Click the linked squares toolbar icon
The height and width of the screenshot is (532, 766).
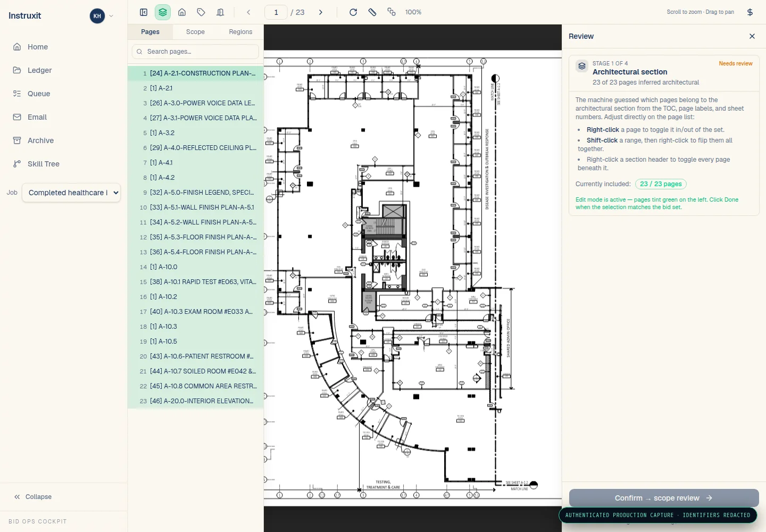392,12
